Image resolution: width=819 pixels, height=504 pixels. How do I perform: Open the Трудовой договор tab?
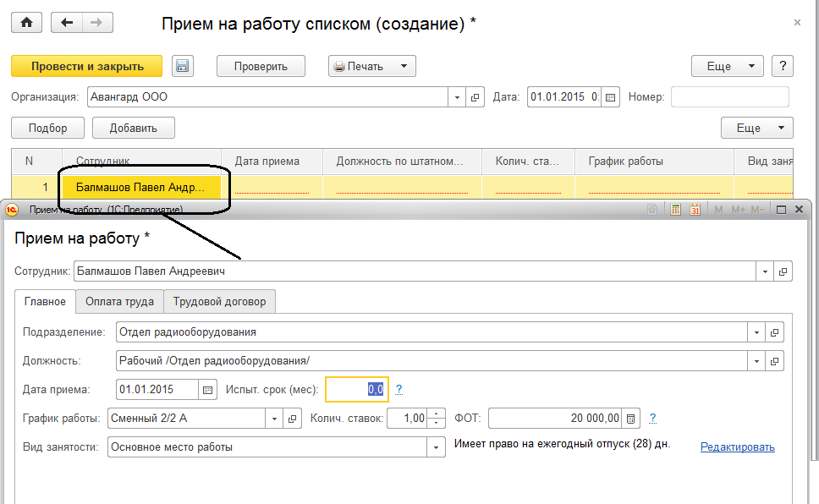click(x=219, y=301)
